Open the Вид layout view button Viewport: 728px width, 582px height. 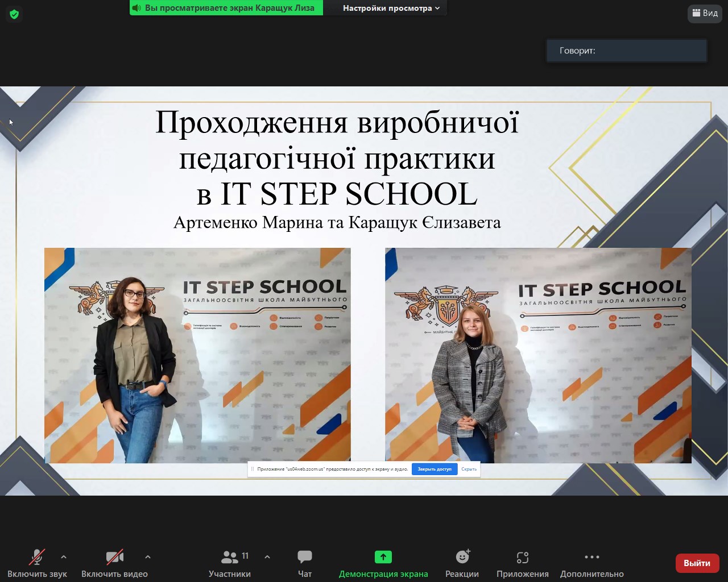tap(705, 13)
